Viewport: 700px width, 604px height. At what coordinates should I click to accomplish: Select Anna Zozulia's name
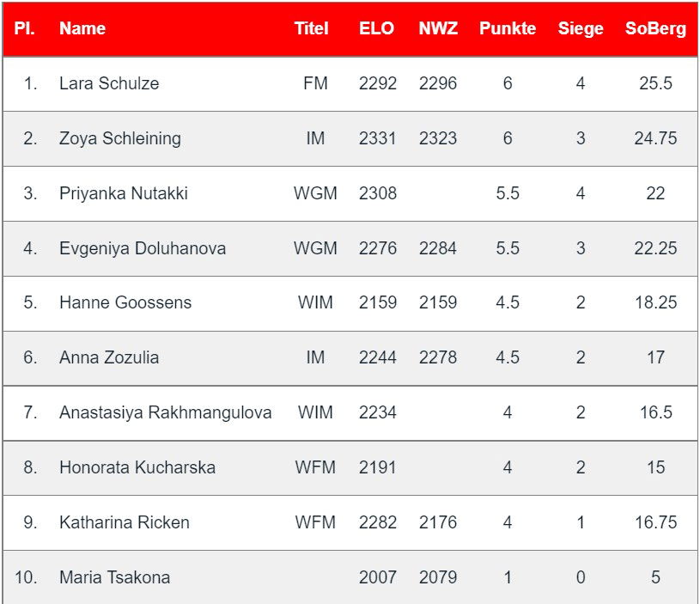click(109, 357)
